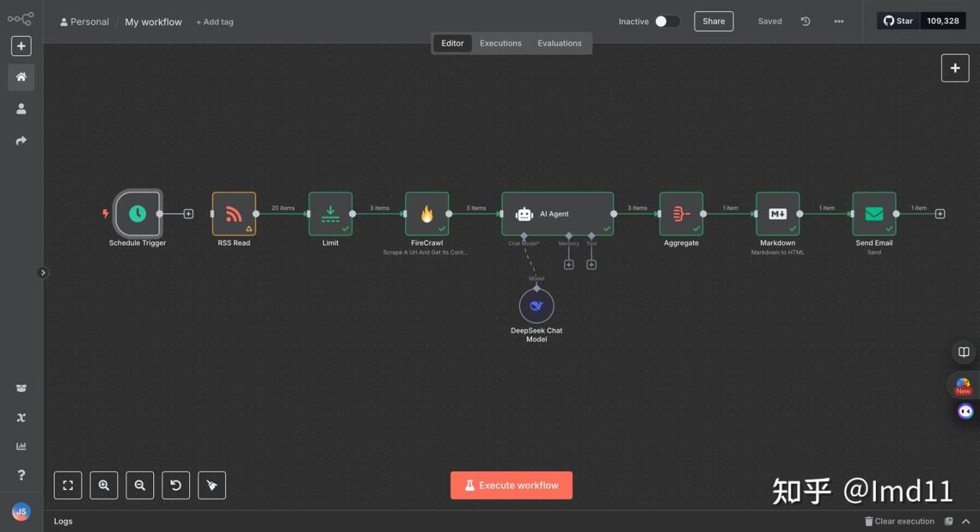Select the Send Email node

click(x=874, y=214)
